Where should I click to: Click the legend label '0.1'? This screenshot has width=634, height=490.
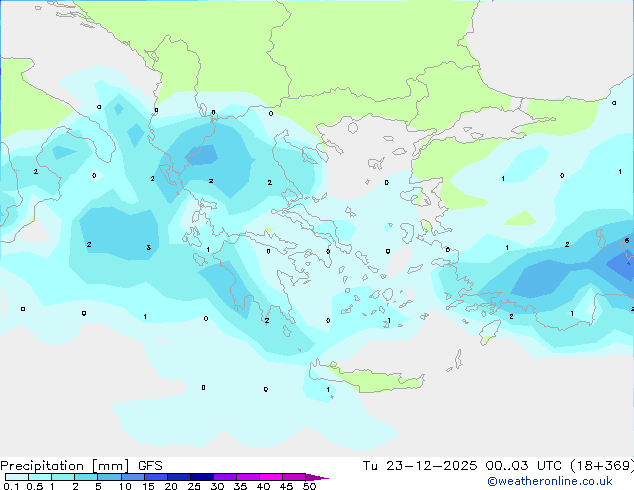click(x=11, y=486)
